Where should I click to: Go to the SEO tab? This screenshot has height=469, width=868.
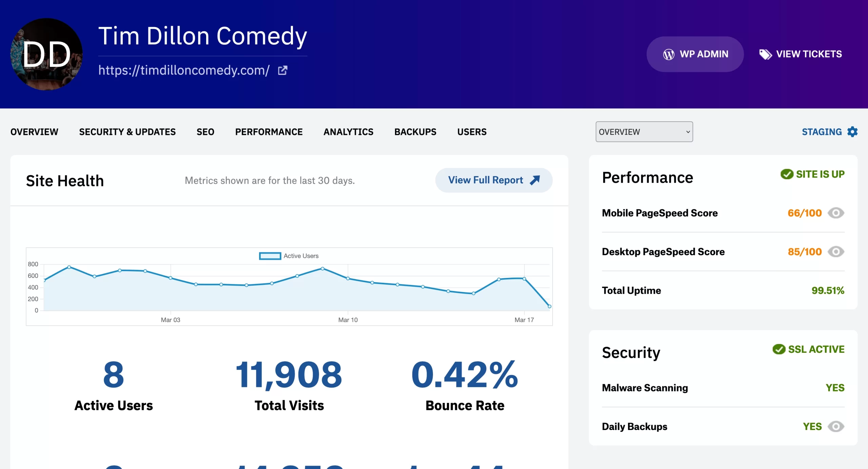[x=205, y=132]
